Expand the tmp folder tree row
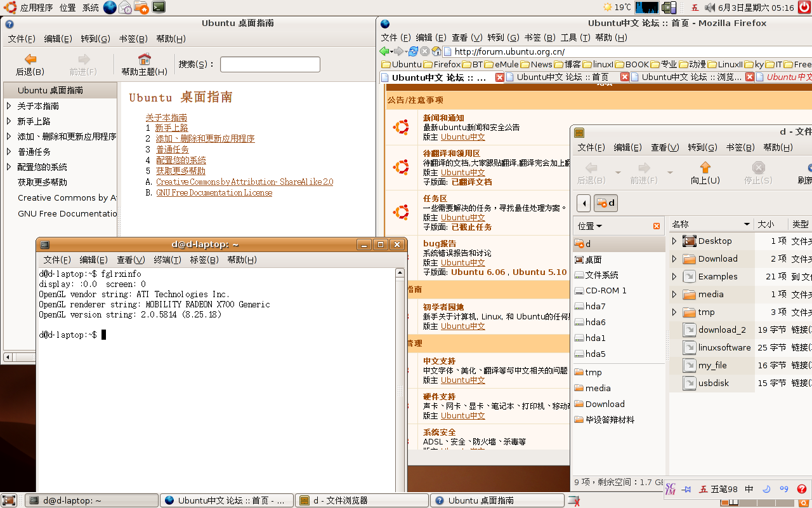Viewport: 812px width, 508px height. pos(674,312)
